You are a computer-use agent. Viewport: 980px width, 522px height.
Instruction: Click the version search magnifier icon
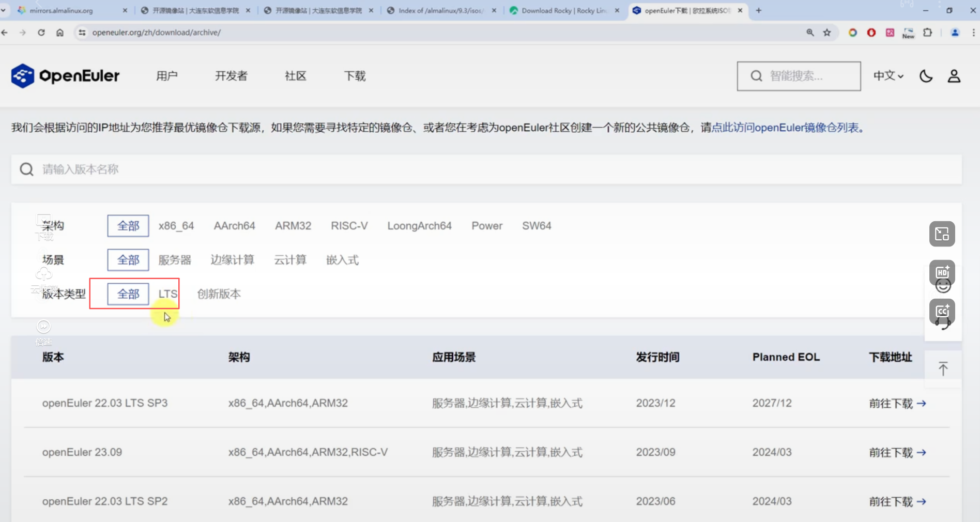pos(26,170)
